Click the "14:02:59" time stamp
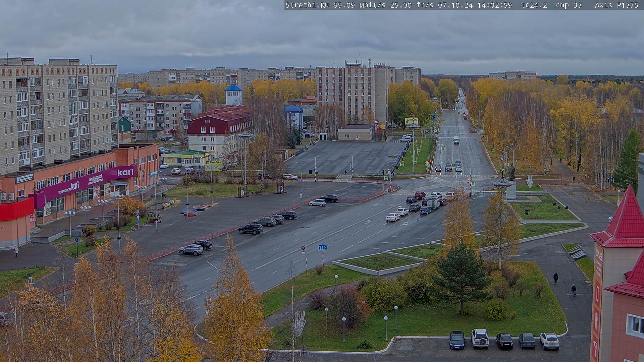 click(x=495, y=5)
